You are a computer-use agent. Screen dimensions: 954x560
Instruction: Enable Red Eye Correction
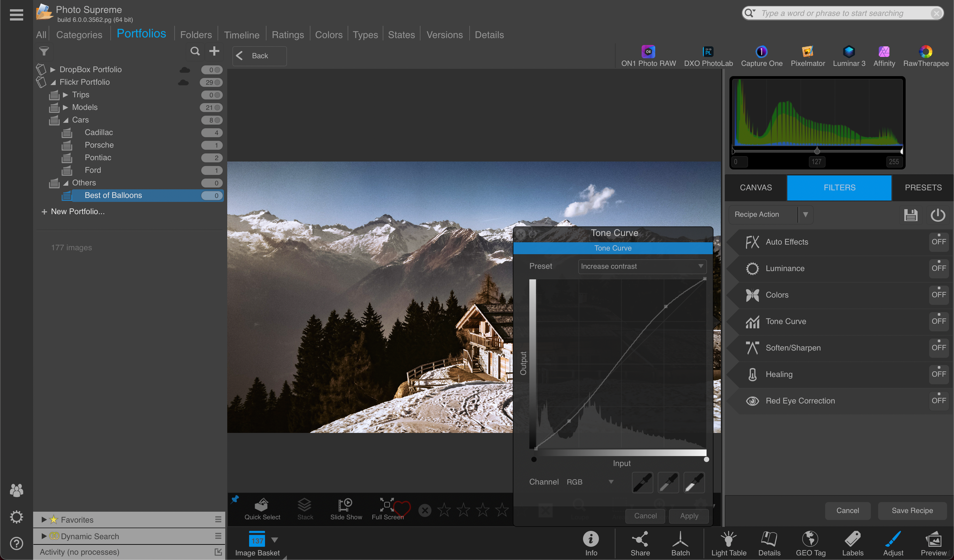point(939,401)
